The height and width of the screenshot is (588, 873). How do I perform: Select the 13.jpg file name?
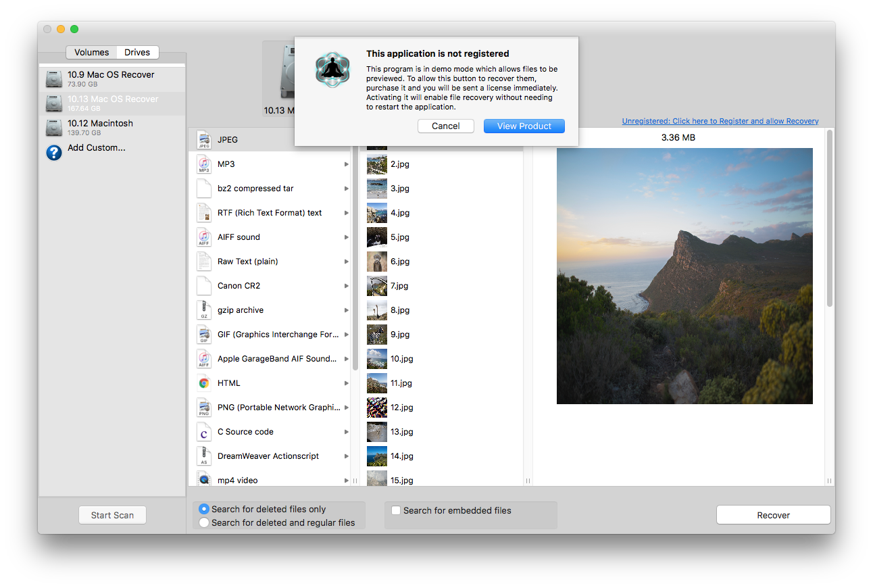point(402,432)
